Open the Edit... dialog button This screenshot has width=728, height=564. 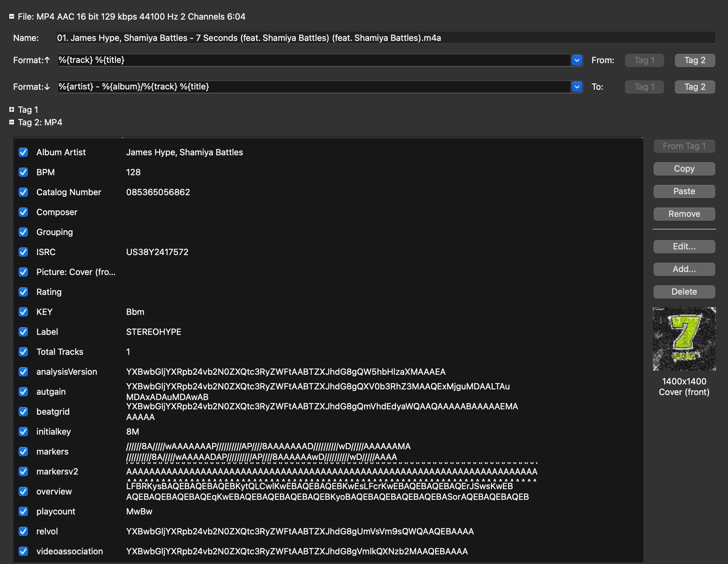[x=684, y=246]
